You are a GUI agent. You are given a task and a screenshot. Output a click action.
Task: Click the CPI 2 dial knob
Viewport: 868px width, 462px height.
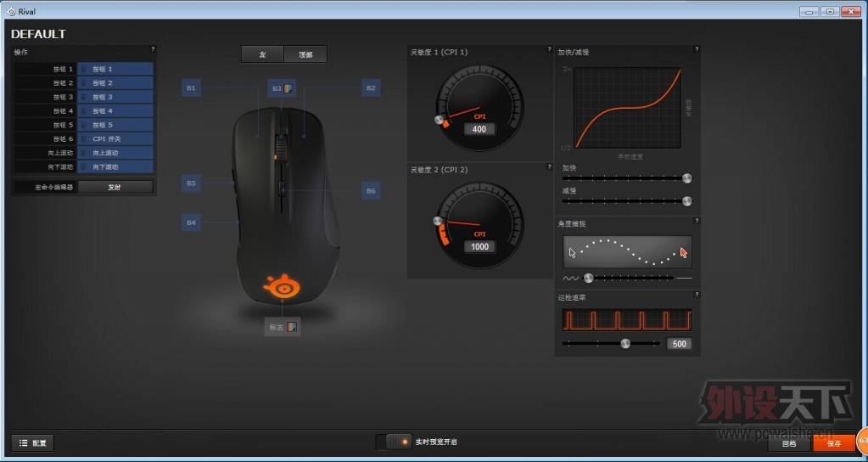point(438,221)
